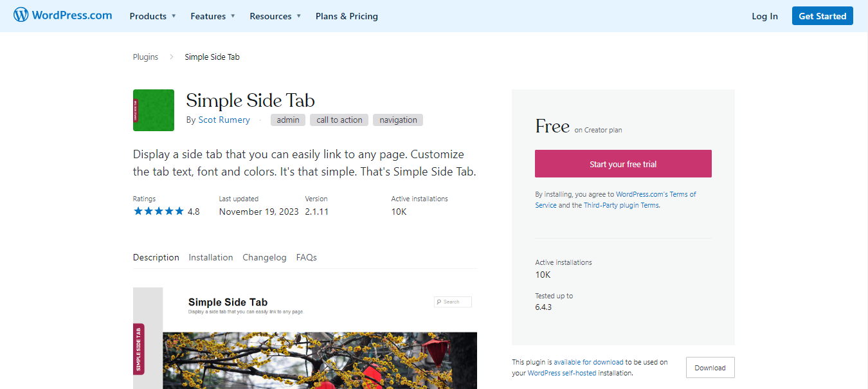Image resolution: width=868 pixels, height=389 pixels.
Task: Click the Plugins breadcrumb link
Action: coord(145,57)
